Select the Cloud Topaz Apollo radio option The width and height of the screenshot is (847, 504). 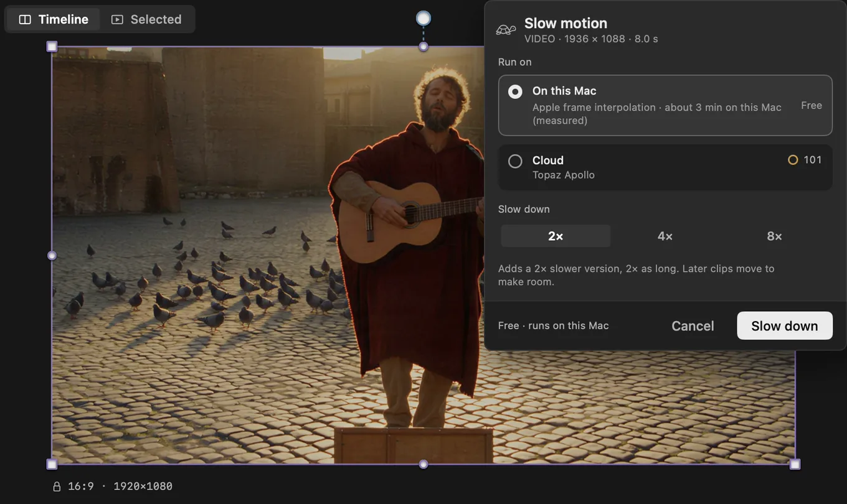665,167
